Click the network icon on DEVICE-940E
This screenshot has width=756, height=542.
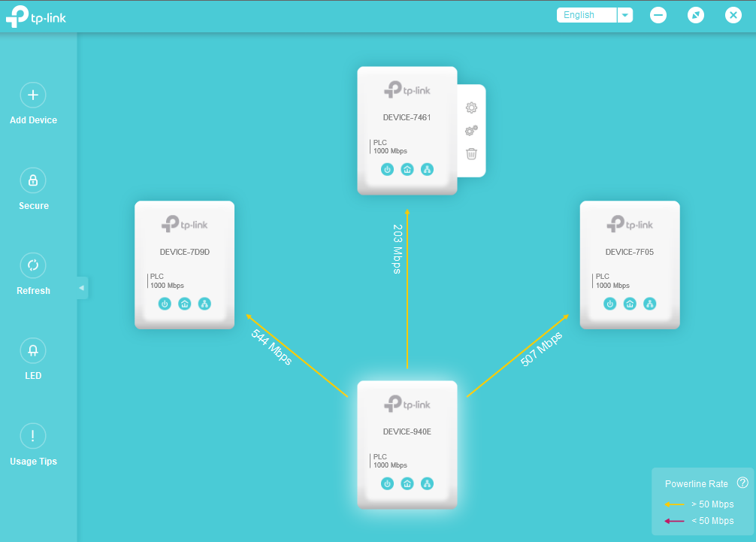click(427, 483)
